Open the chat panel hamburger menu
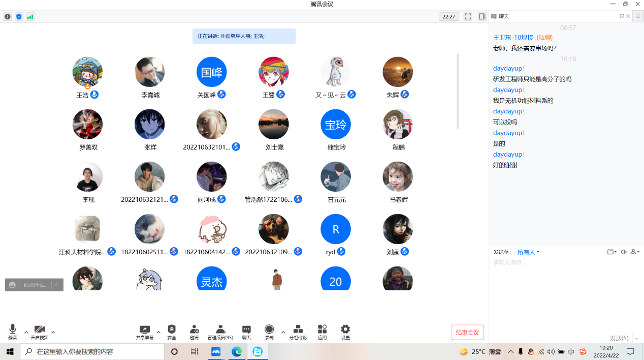644x360 pixels. (638, 16)
